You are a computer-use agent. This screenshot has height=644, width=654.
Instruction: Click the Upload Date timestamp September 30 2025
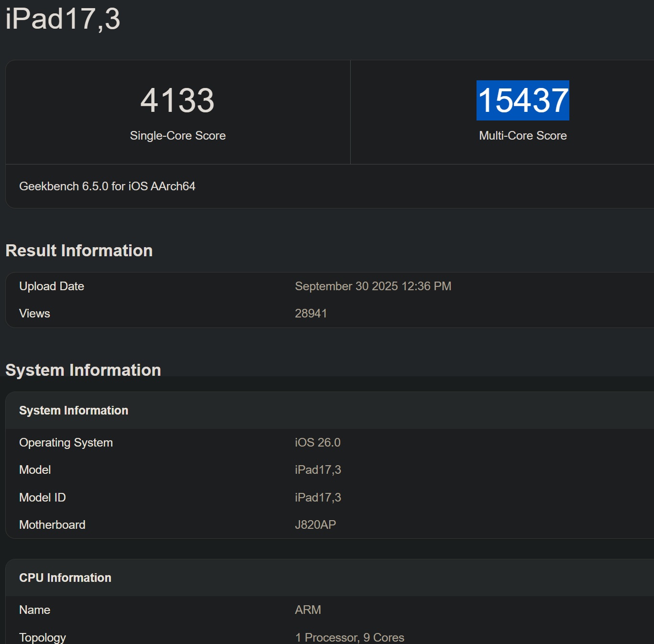373,286
